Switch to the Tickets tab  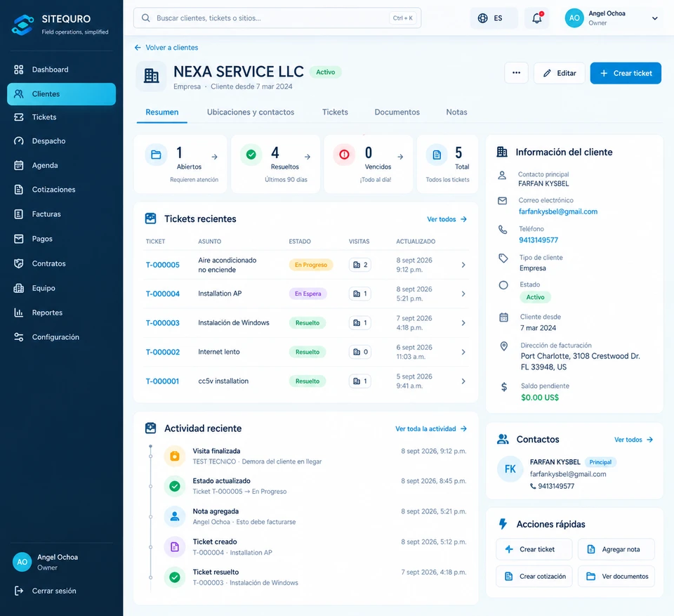(x=336, y=112)
